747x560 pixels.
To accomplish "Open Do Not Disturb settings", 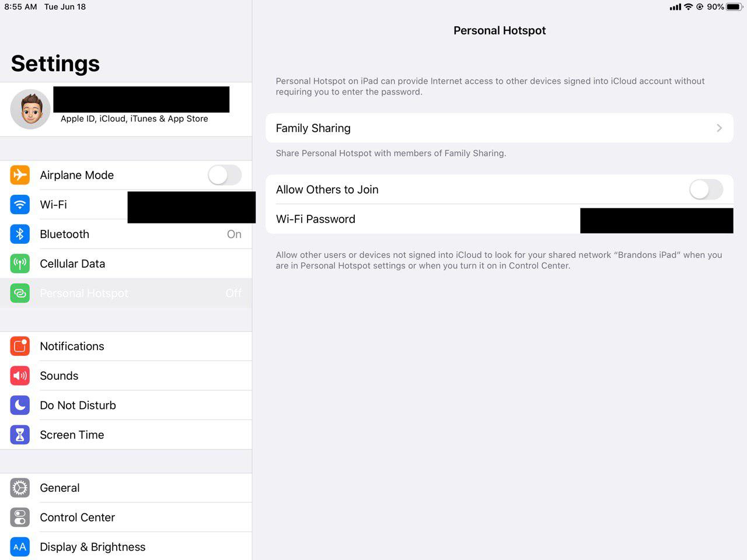I will (x=126, y=405).
